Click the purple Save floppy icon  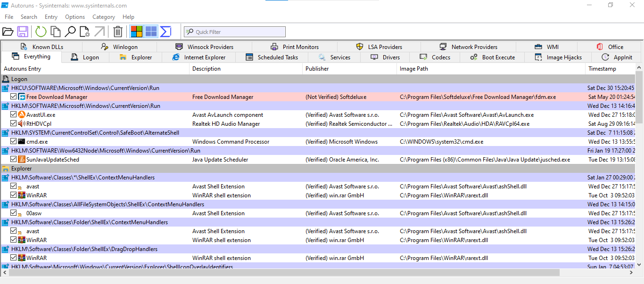pos(23,32)
